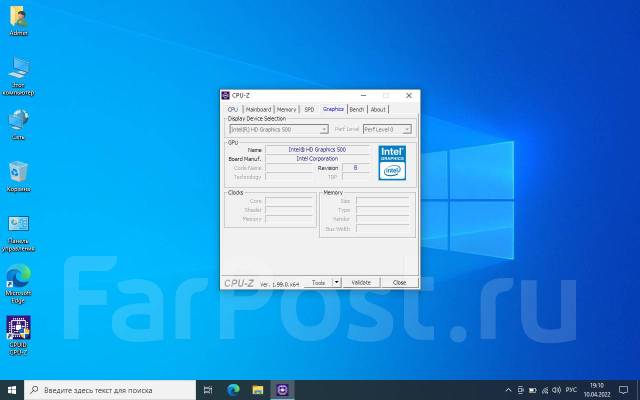Viewport: 640px width, 400px height.
Task: Open the Admin folder desktop icon
Action: (x=18, y=18)
